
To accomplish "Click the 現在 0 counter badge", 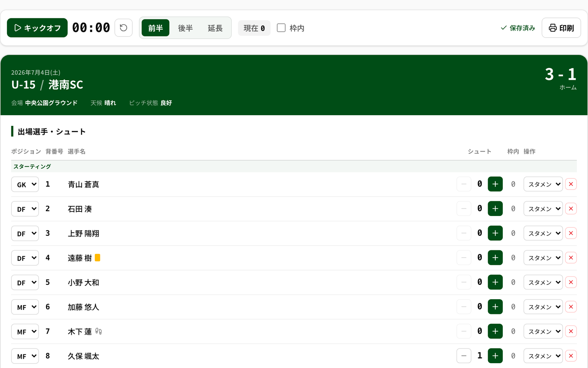I will click(254, 28).
